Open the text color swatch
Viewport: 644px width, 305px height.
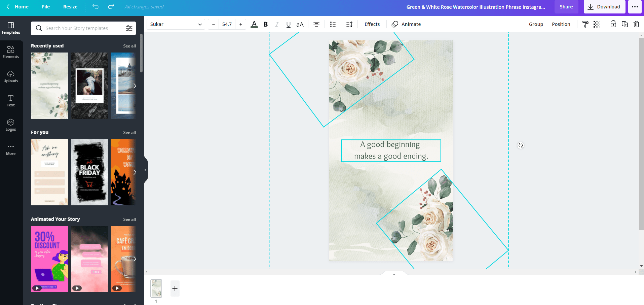[x=254, y=24]
